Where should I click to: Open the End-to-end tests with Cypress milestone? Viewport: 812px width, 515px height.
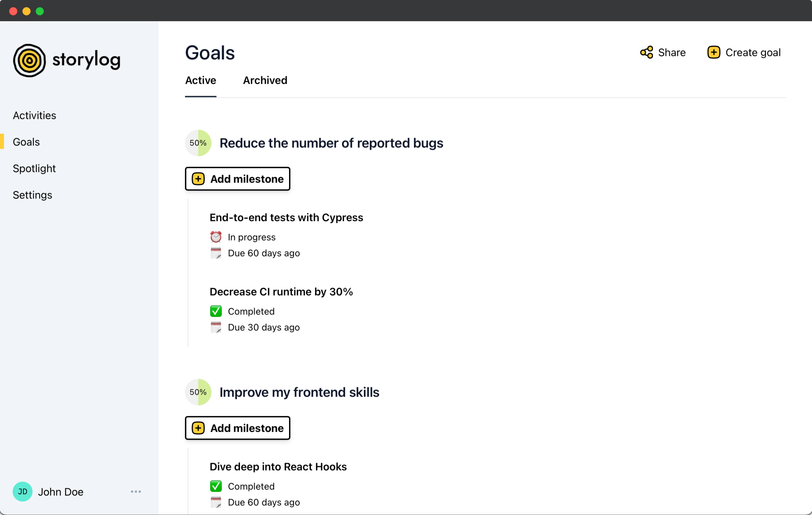[x=286, y=217]
